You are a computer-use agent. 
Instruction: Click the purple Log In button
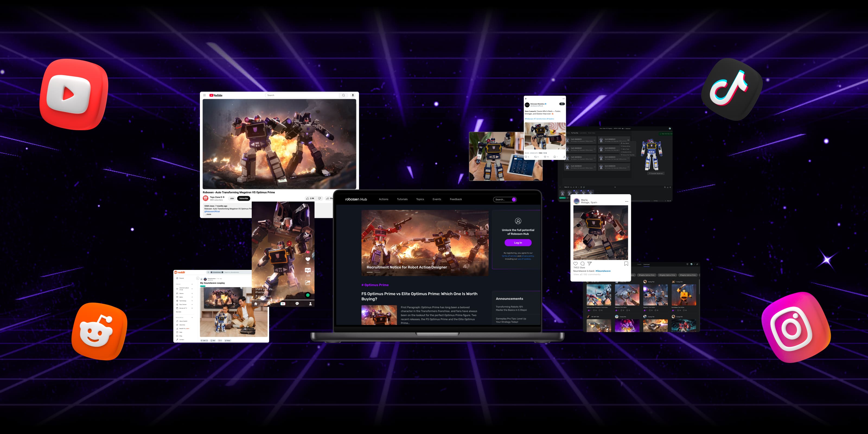point(518,242)
